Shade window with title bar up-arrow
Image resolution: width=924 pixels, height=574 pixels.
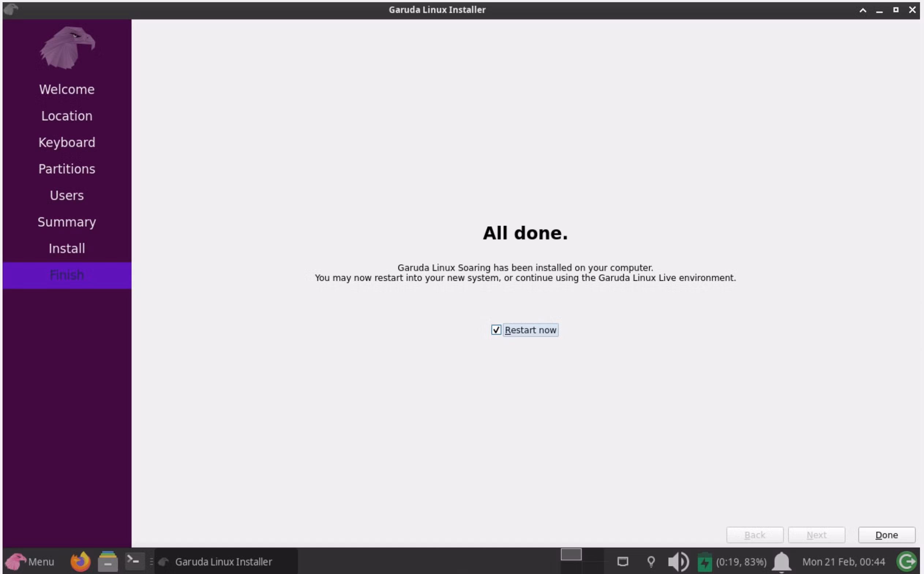[x=863, y=10]
